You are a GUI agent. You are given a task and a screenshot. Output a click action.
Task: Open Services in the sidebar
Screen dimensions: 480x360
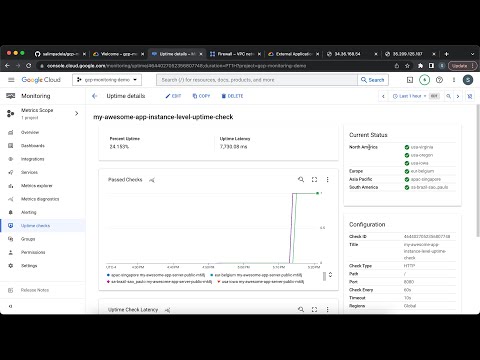(x=29, y=172)
